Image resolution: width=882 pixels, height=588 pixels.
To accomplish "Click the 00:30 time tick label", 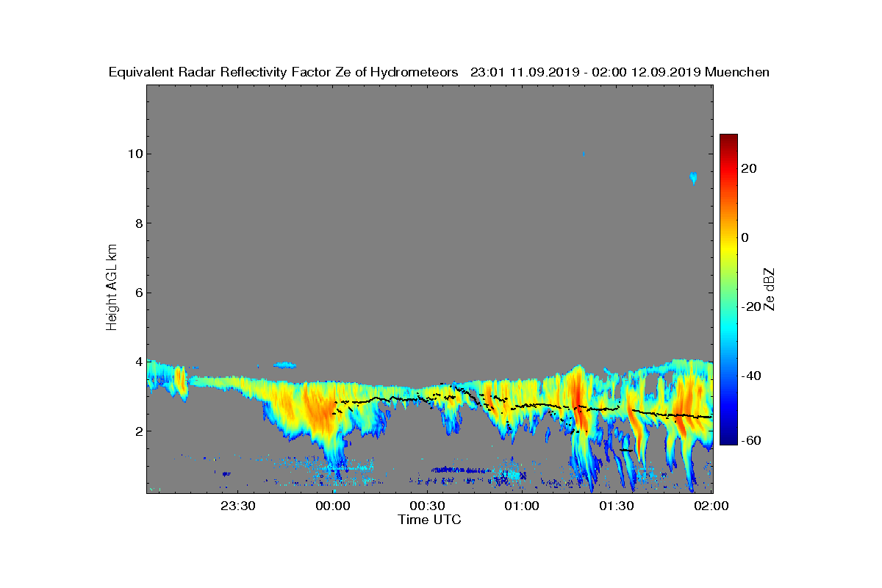I will pyautogui.click(x=427, y=506).
